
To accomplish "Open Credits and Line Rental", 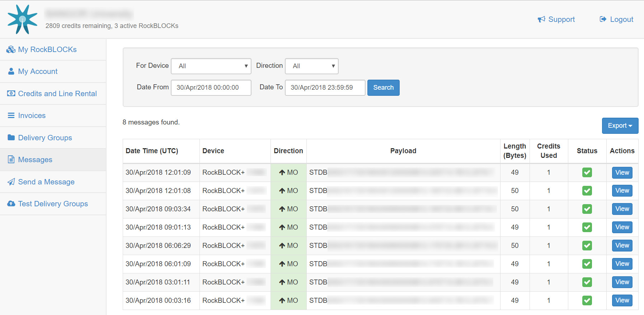I will pos(53,94).
